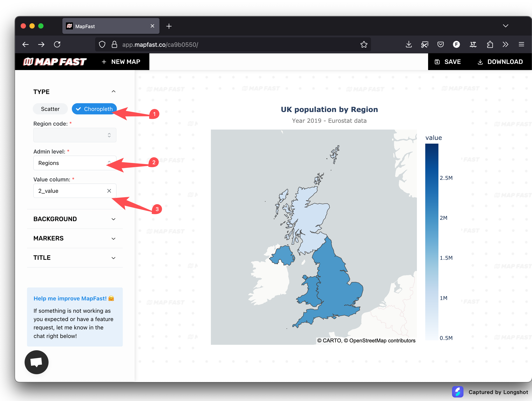This screenshot has width=532, height=401.
Task: Open the Admin level Regions dropdown
Action: [75, 163]
